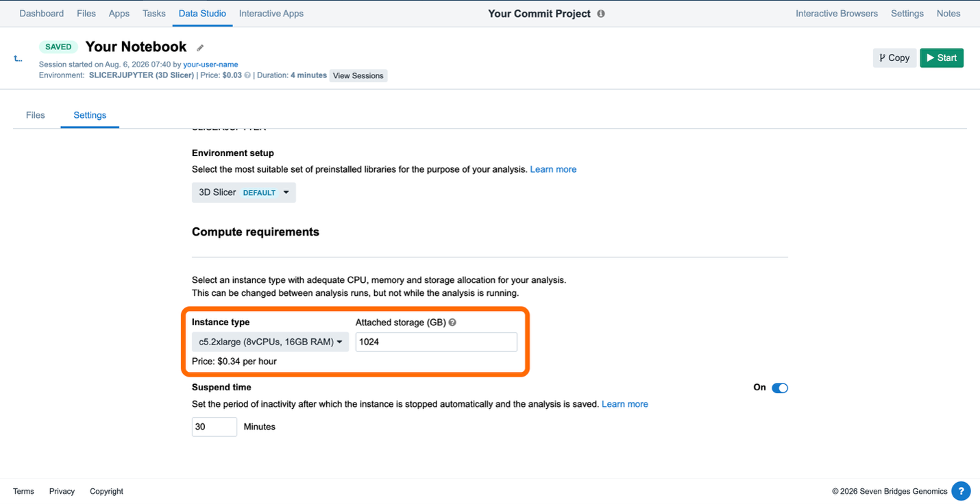The width and height of the screenshot is (980, 504).
Task: Click the info icon beside Your Commit Project
Action: [601, 14]
